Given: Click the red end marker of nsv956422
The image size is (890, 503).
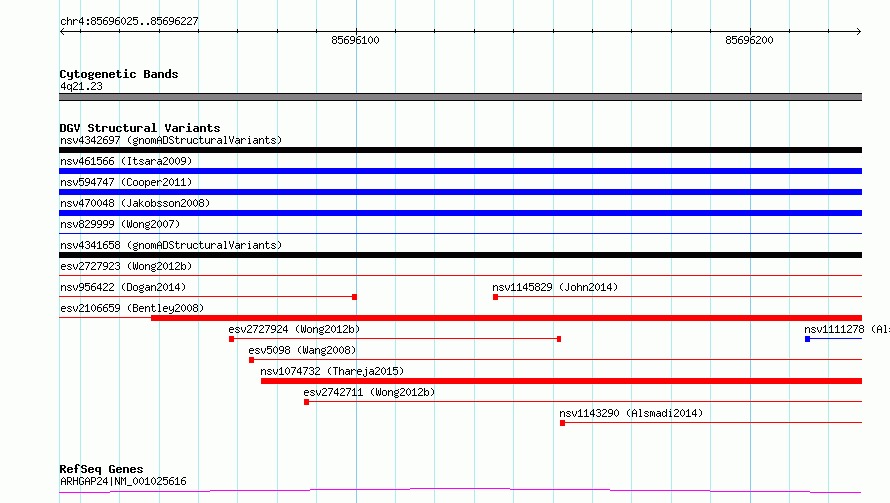Looking at the screenshot, I should click(355, 297).
